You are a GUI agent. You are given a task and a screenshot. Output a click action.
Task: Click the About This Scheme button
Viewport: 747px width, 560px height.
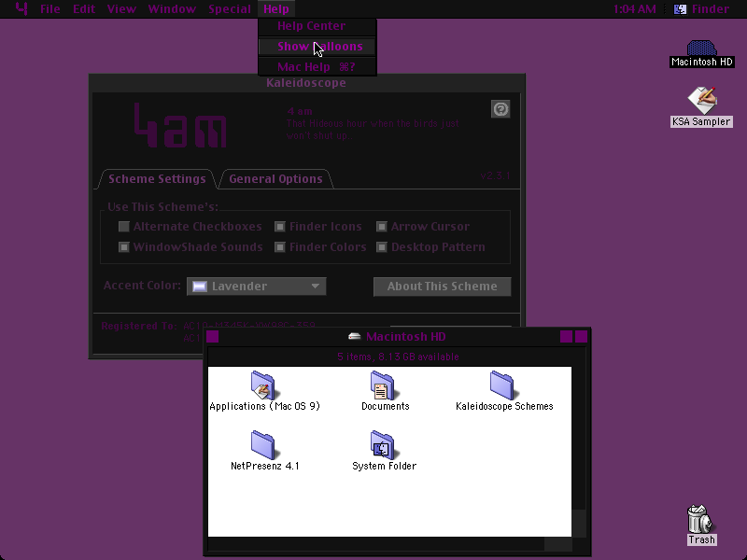click(x=442, y=287)
